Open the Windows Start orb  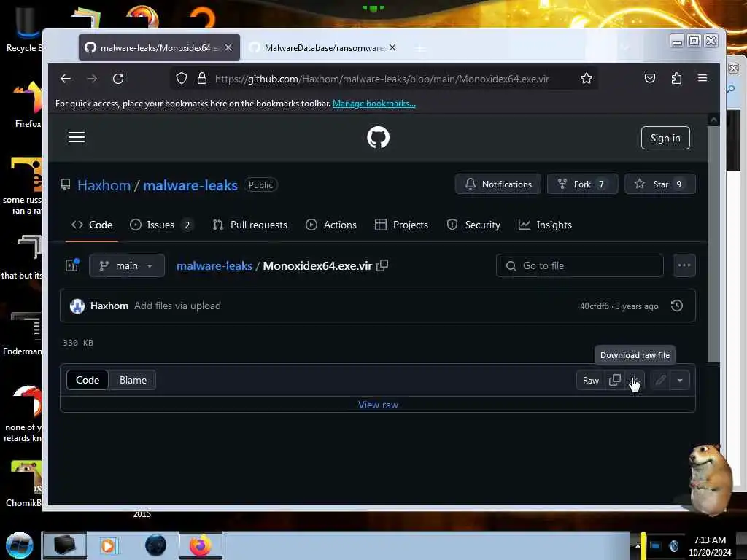[20, 545]
